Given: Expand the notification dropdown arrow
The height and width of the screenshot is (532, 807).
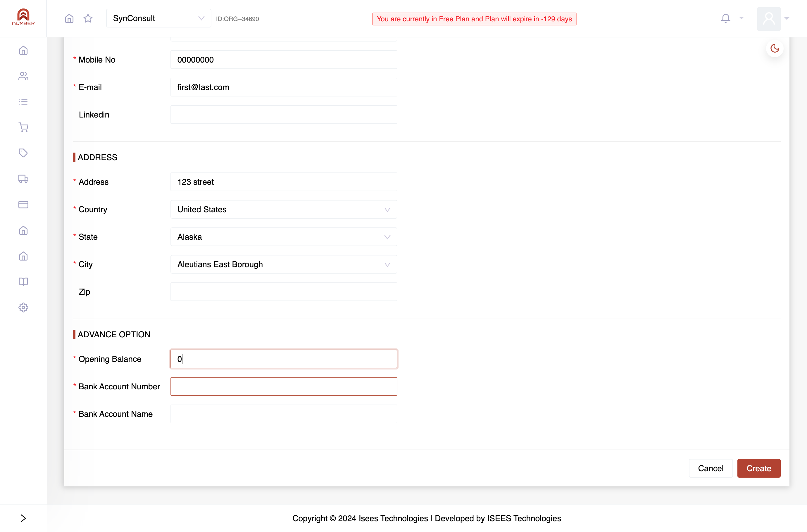Looking at the screenshot, I should [741, 18].
